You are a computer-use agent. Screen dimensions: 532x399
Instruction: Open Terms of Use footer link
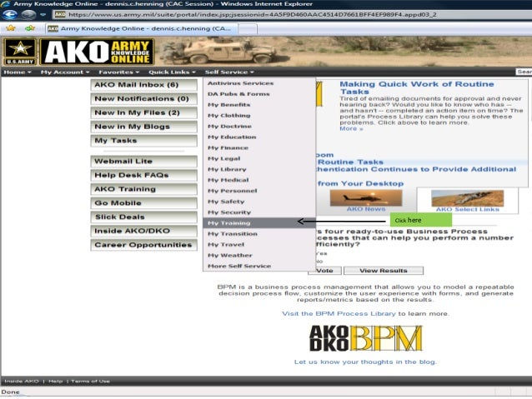point(90,381)
